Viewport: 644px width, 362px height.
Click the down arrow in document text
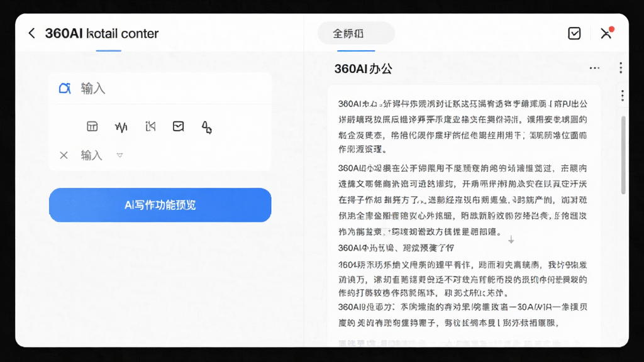point(511,239)
